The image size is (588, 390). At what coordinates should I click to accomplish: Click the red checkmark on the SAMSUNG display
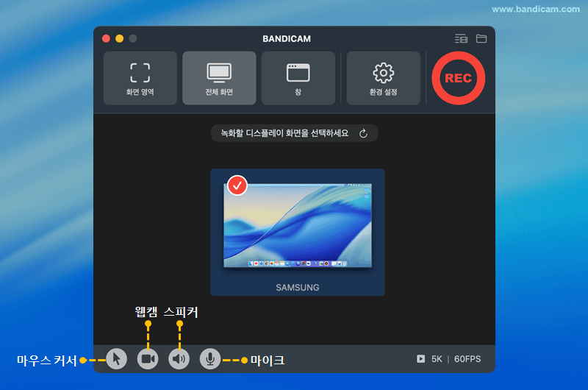(x=237, y=185)
